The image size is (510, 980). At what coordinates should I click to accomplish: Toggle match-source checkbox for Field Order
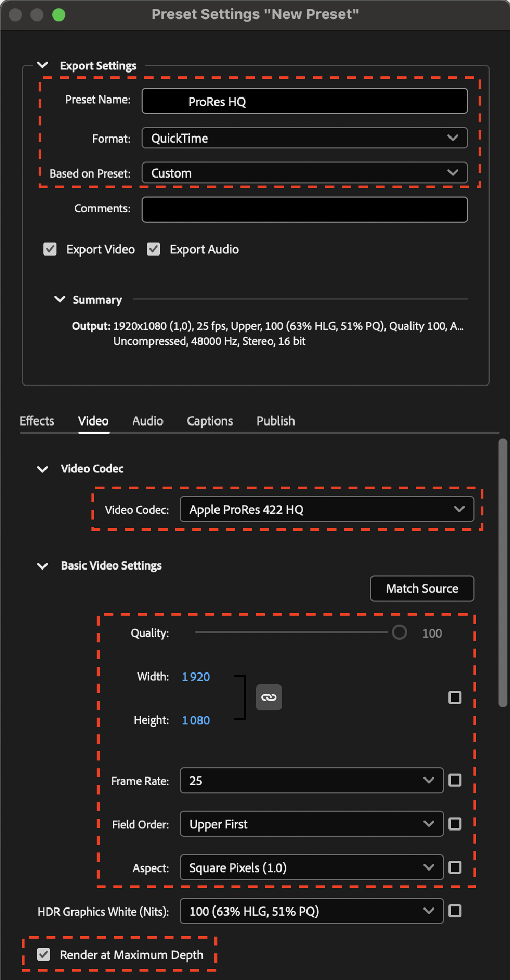(455, 824)
